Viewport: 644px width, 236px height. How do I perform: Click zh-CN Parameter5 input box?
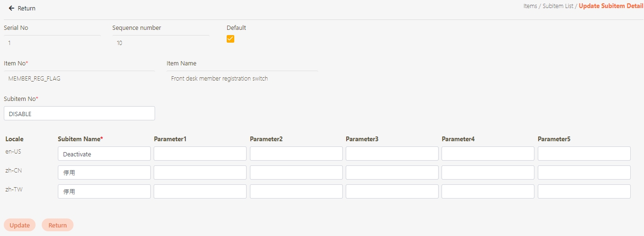584,172
